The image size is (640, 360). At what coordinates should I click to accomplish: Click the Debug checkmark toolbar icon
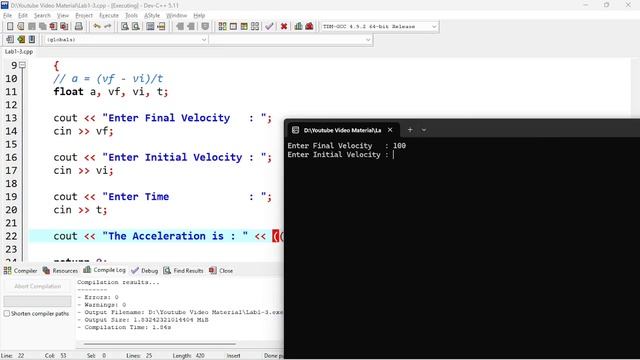269,26
